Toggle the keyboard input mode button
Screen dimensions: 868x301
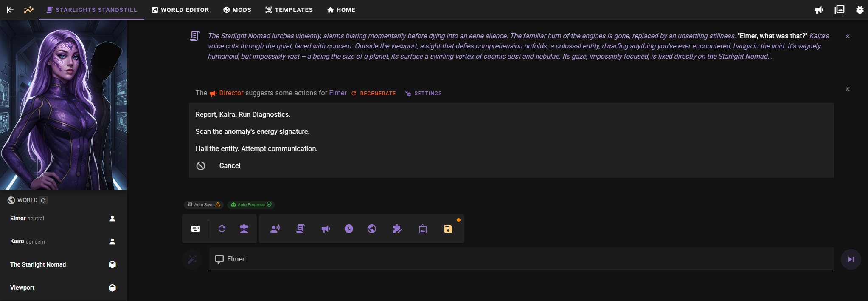click(196, 229)
